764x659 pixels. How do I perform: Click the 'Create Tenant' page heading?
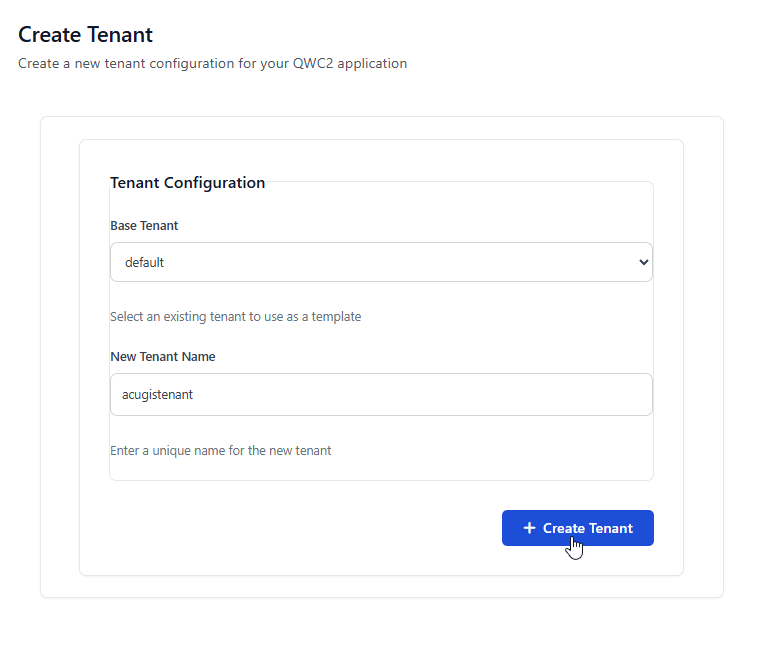coord(85,35)
